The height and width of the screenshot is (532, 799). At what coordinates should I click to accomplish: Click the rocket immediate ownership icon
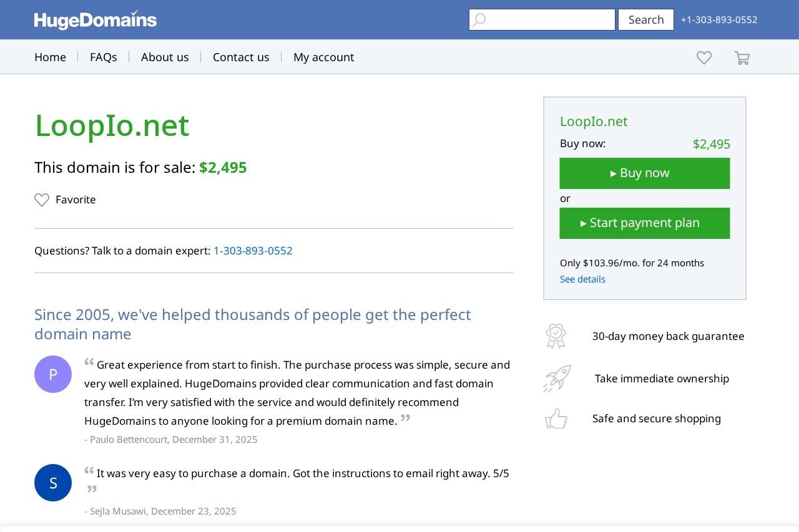(x=557, y=379)
